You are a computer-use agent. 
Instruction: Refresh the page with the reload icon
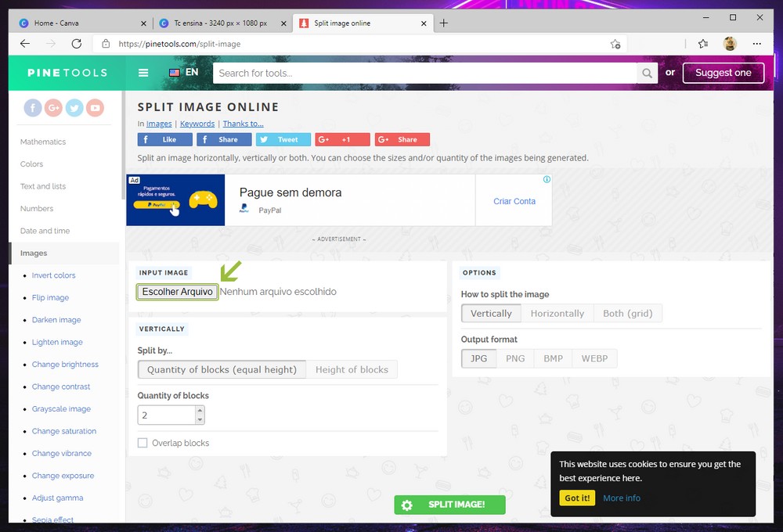pyautogui.click(x=77, y=44)
